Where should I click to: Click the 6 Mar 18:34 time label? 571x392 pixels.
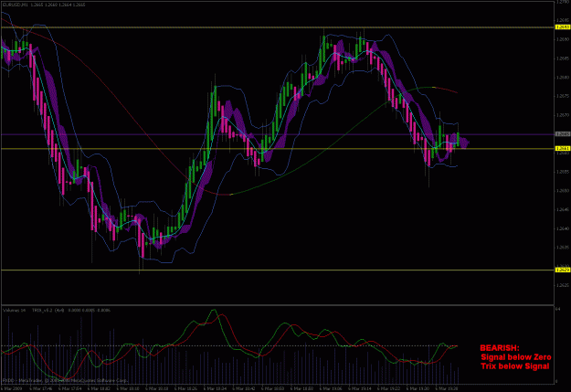(215, 389)
